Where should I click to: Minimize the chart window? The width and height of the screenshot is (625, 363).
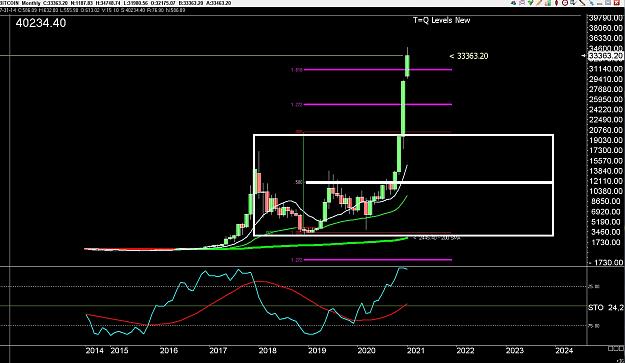tap(599, 3)
